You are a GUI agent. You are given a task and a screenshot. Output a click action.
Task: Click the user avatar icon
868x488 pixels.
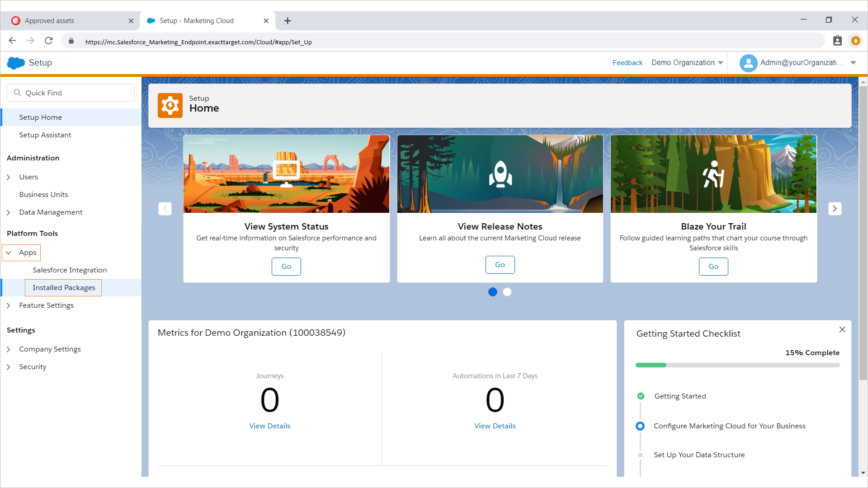pyautogui.click(x=748, y=63)
